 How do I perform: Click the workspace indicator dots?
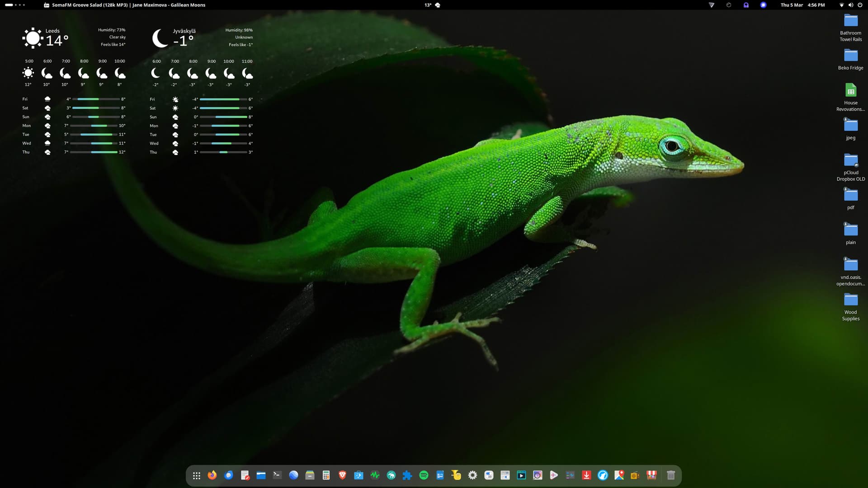point(15,5)
